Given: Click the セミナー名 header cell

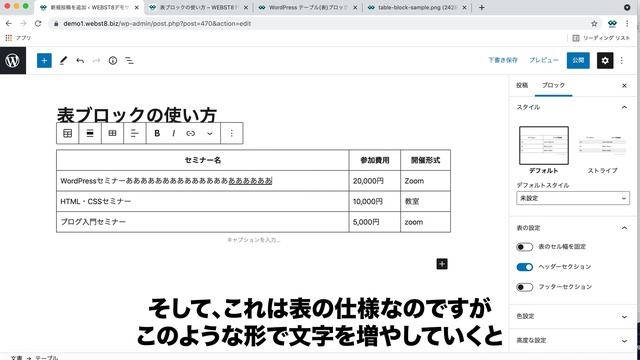Looking at the screenshot, I should point(203,160).
